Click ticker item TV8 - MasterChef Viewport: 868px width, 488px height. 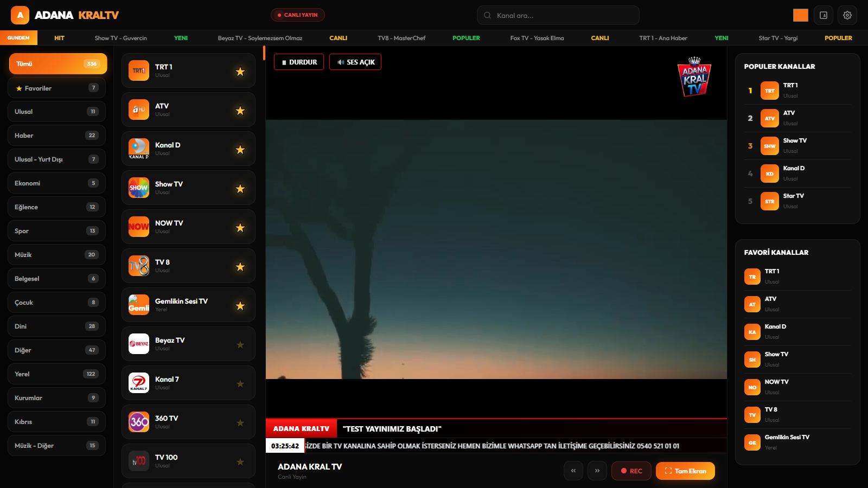coord(401,38)
